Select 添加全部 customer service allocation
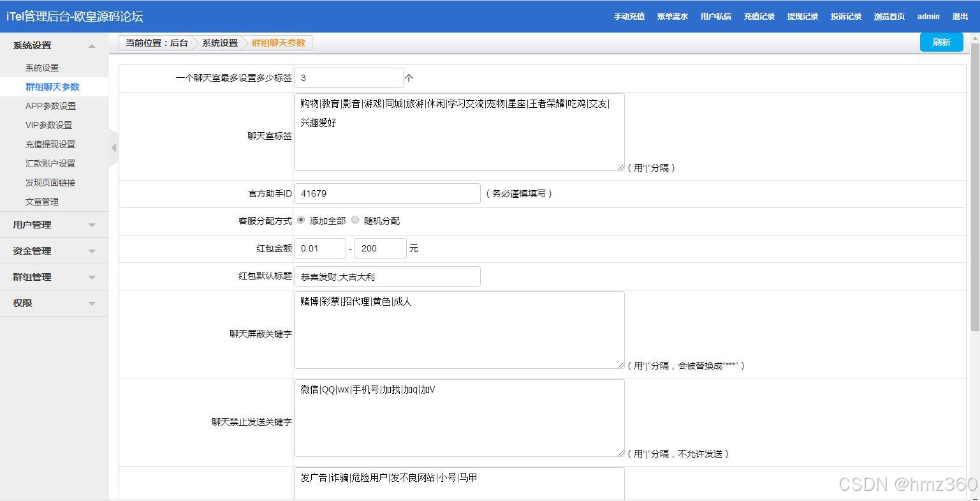This screenshot has height=501, width=980. [300, 220]
